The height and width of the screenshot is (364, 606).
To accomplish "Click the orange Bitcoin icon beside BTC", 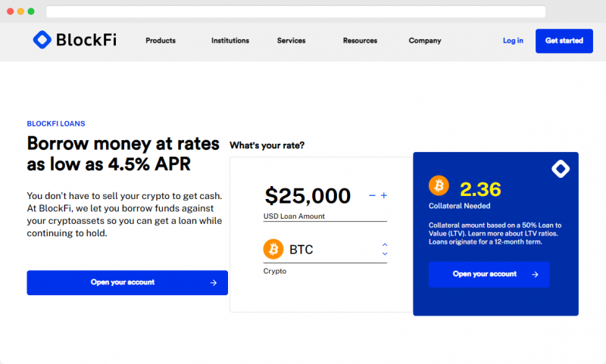I will [x=273, y=249].
